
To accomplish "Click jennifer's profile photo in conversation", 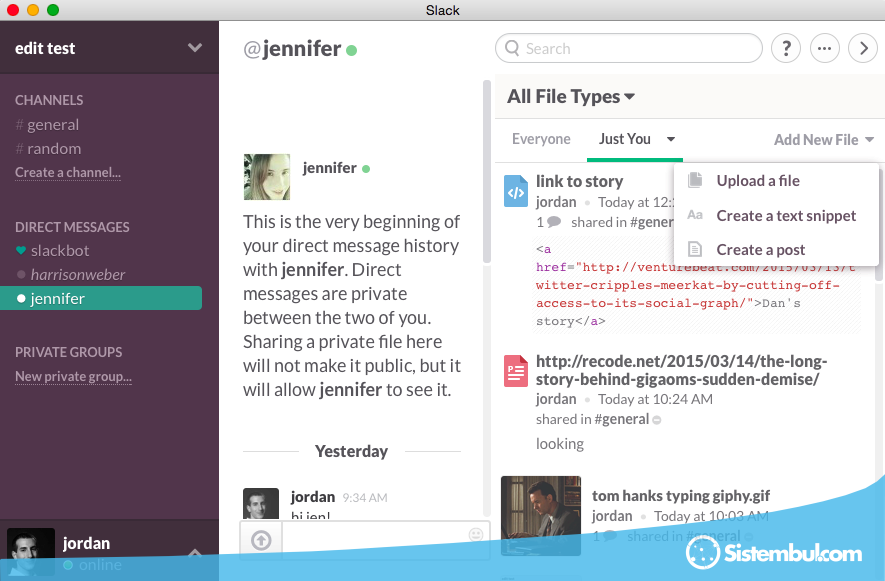I will [x=266, y=177].
